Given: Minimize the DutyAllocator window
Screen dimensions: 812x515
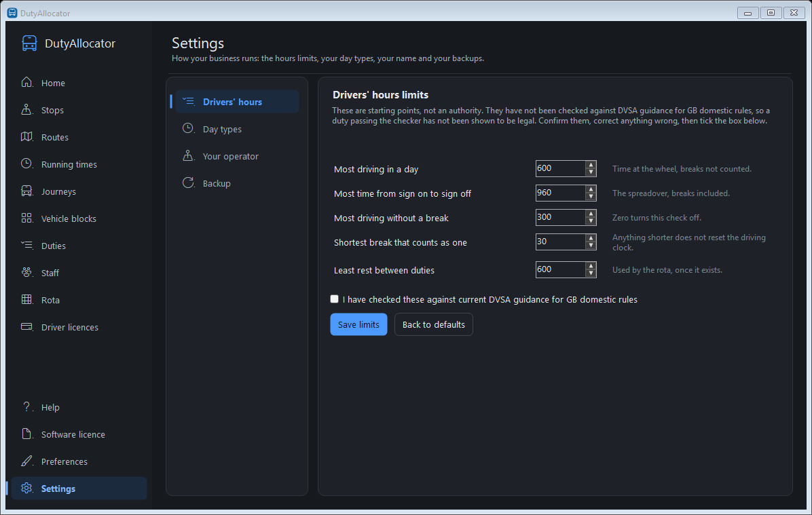Looking at the screenshot, I should 748,12.
